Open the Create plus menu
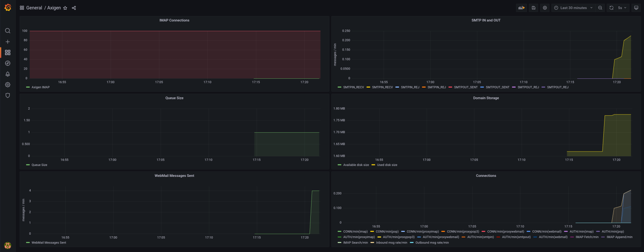The height and width of the screenshot is (252, 644). pyautogui.click(x=8, y=42)
